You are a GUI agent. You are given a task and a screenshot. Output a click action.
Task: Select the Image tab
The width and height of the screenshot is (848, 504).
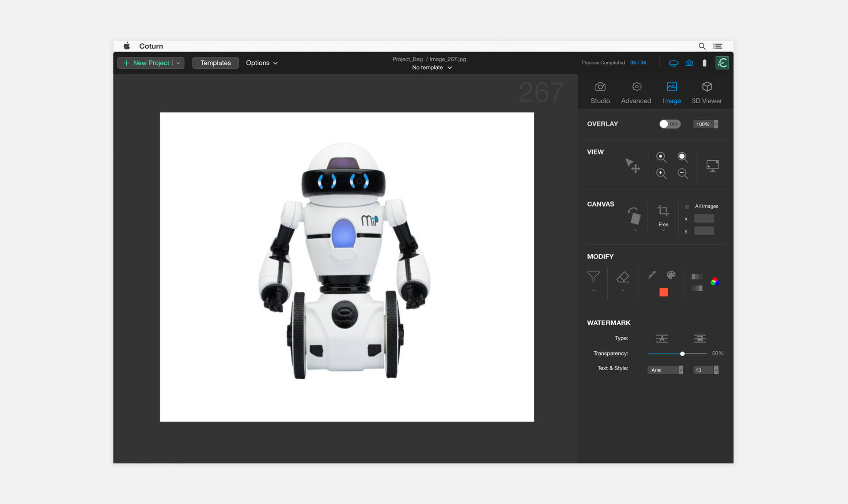(671, 93)
